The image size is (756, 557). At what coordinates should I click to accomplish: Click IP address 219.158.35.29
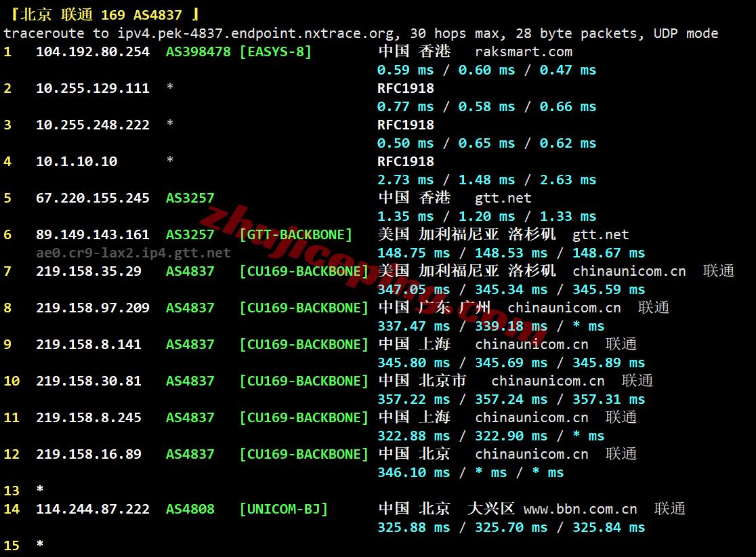89,272
